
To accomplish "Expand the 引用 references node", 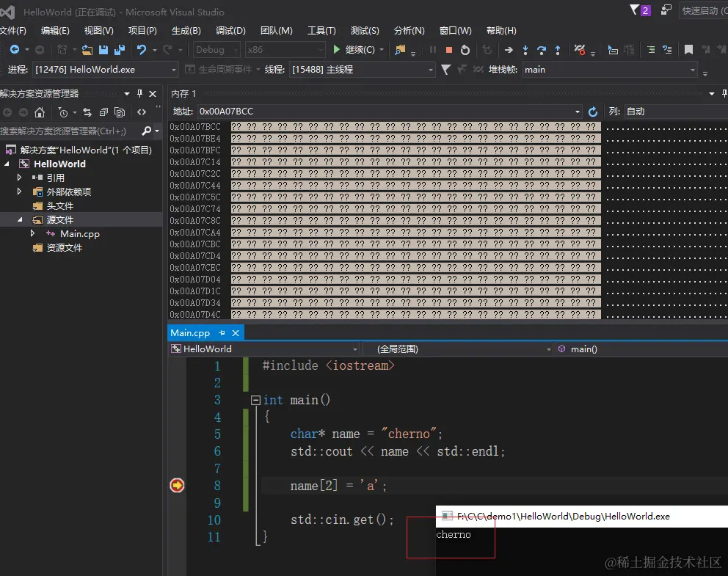I will click(x=19, y=178).
